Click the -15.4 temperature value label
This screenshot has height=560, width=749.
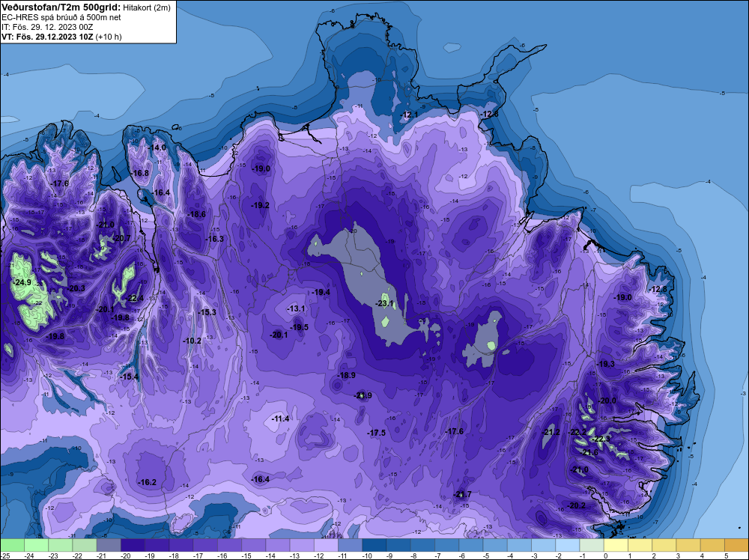[129, 377]
